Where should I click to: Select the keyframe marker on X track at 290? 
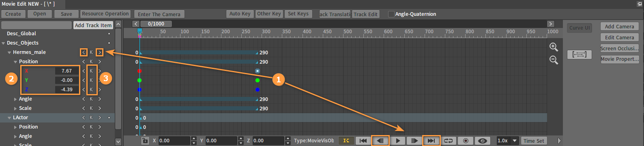click(257, 71)
